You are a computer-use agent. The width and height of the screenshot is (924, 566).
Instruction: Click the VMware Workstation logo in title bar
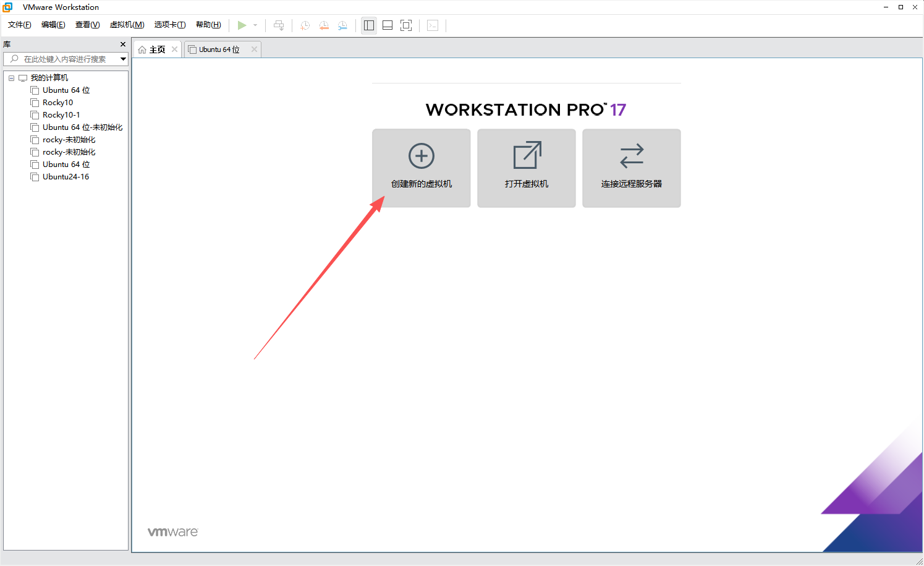[x=7, y=7]
